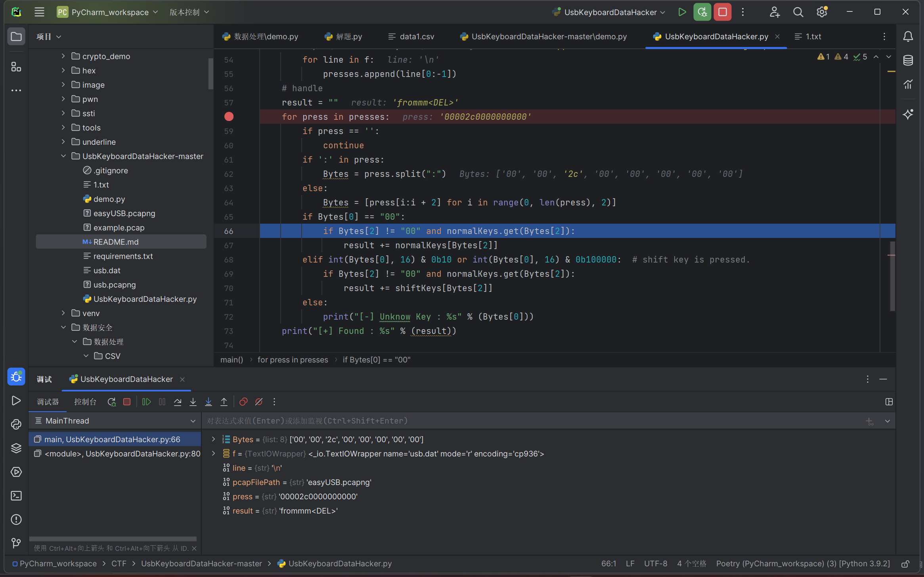This screenshot has width=924, height=577.
Task: Open the Terminal tool window
Action: pyautogui.click(x=16, y=496)
